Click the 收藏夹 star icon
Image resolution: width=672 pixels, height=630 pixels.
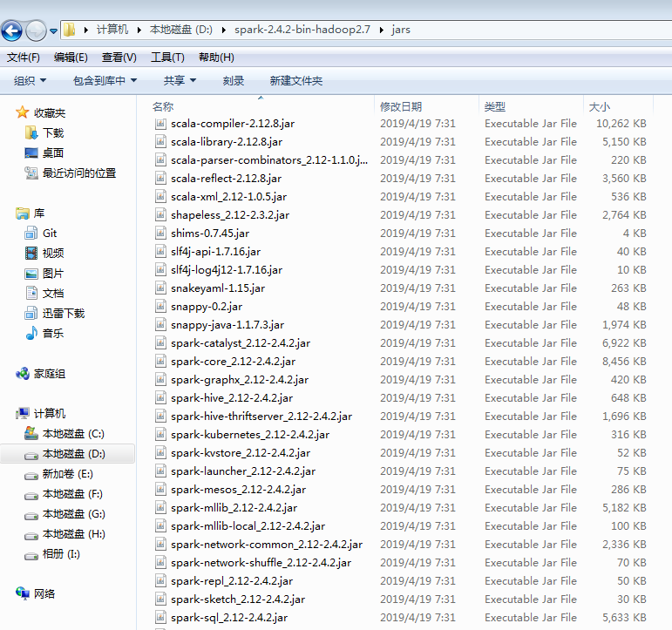(23, 112)
